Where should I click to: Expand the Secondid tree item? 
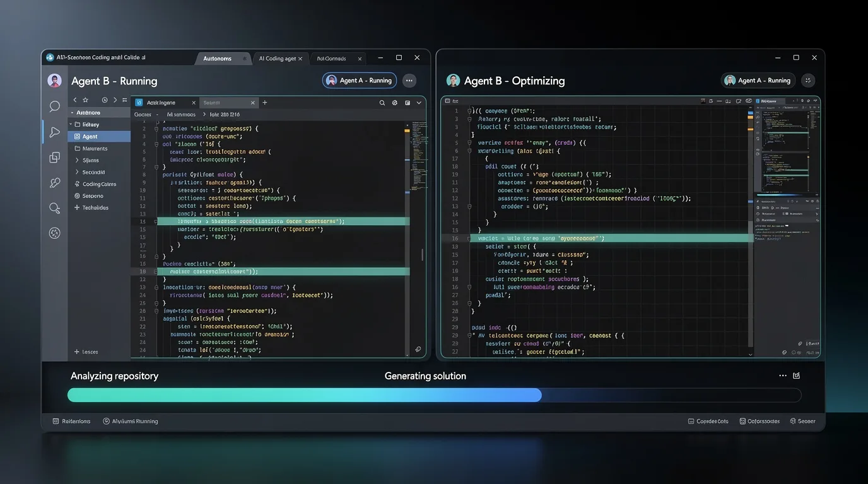[x=77, y=172]
